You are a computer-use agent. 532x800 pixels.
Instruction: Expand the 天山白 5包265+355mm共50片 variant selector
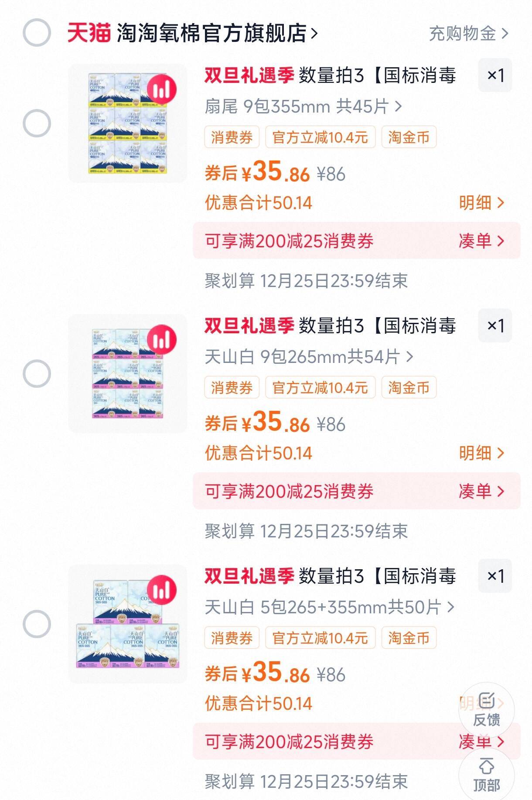[x=330, y=607]
